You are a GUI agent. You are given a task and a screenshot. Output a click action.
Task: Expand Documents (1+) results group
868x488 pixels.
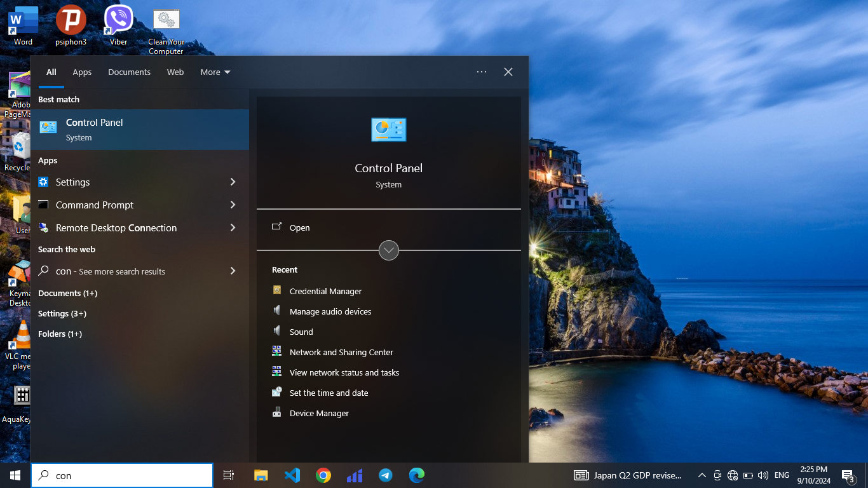(67, 293)
